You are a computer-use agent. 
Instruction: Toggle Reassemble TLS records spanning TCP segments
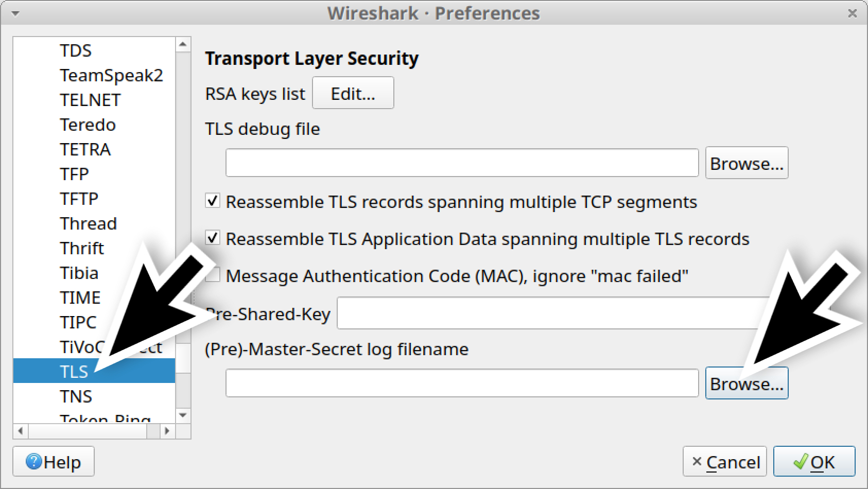coord(213,201)
